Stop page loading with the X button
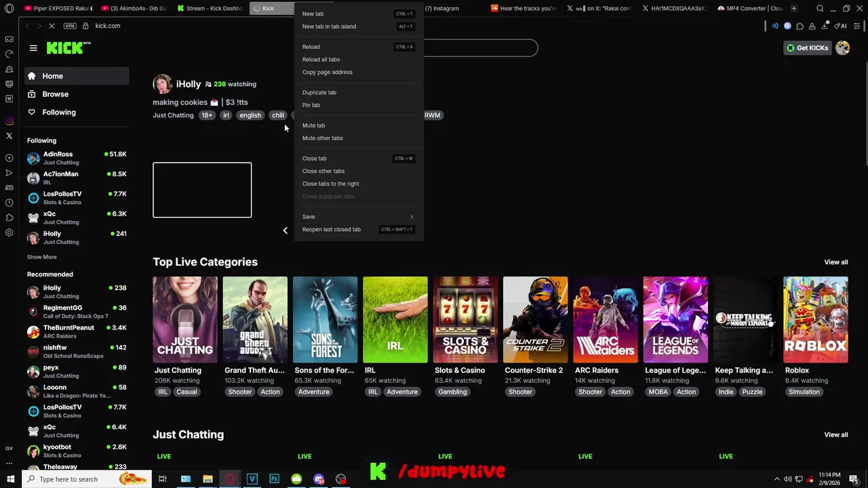Image resolution: width=868 pixels, height=488 pixels. click(x=52, y=26)
